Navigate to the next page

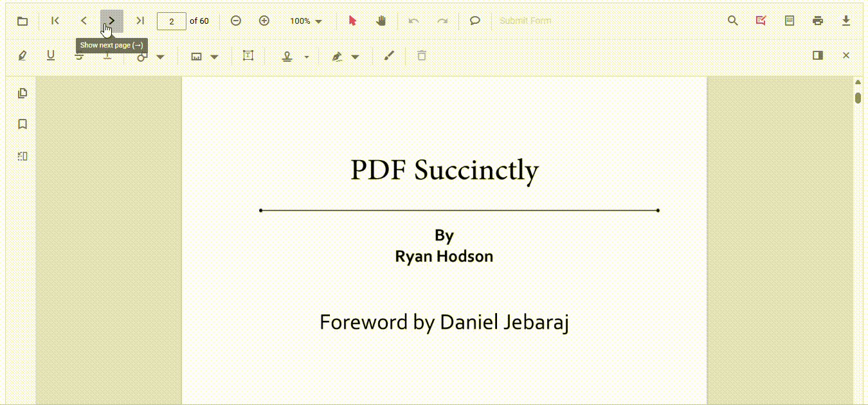[x=111, y=21]
